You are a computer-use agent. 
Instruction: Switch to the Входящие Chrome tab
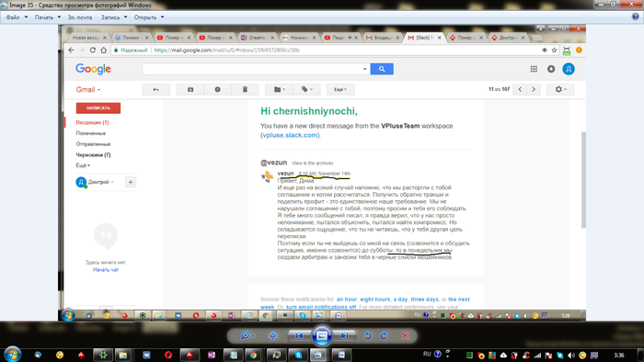coord(383,38)
